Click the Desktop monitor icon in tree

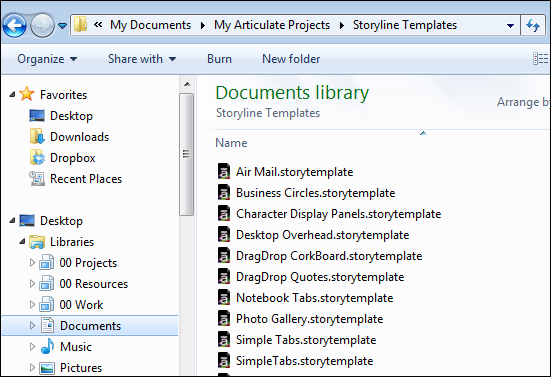point(27,221)
